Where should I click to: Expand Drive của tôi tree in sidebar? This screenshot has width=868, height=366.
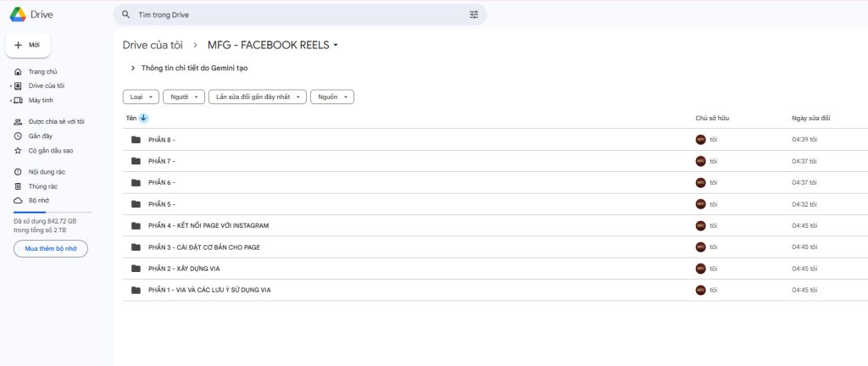pos(11,86)
